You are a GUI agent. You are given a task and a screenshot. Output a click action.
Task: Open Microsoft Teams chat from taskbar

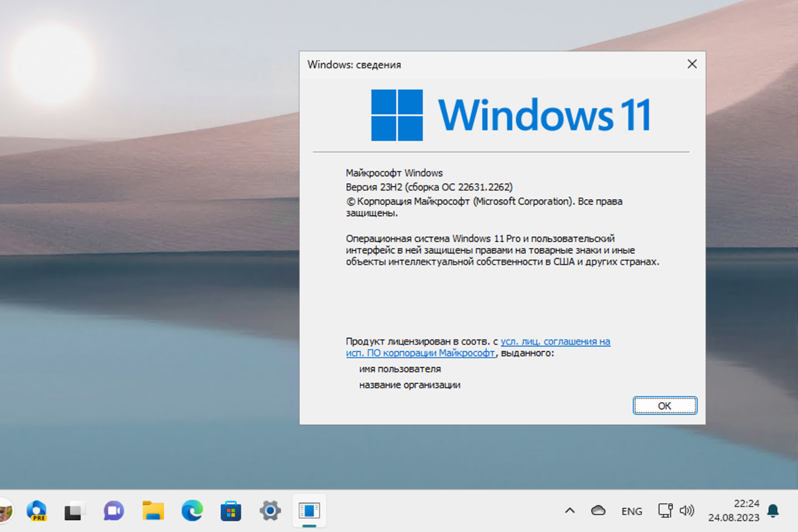coord(113,511)
